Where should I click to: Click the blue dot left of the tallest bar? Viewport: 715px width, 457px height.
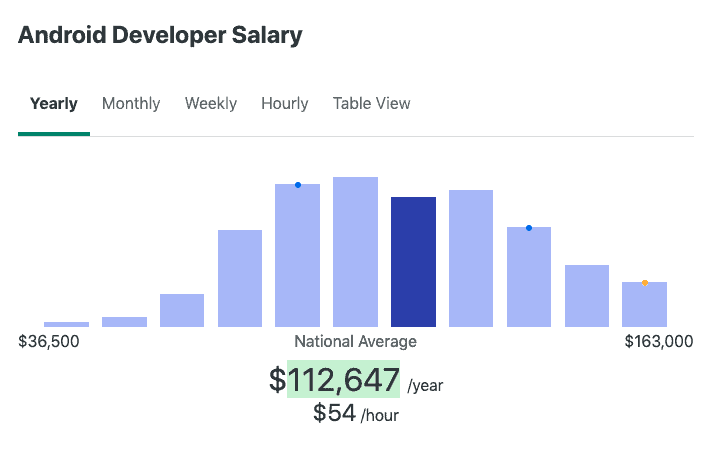[x=298, y=185]
